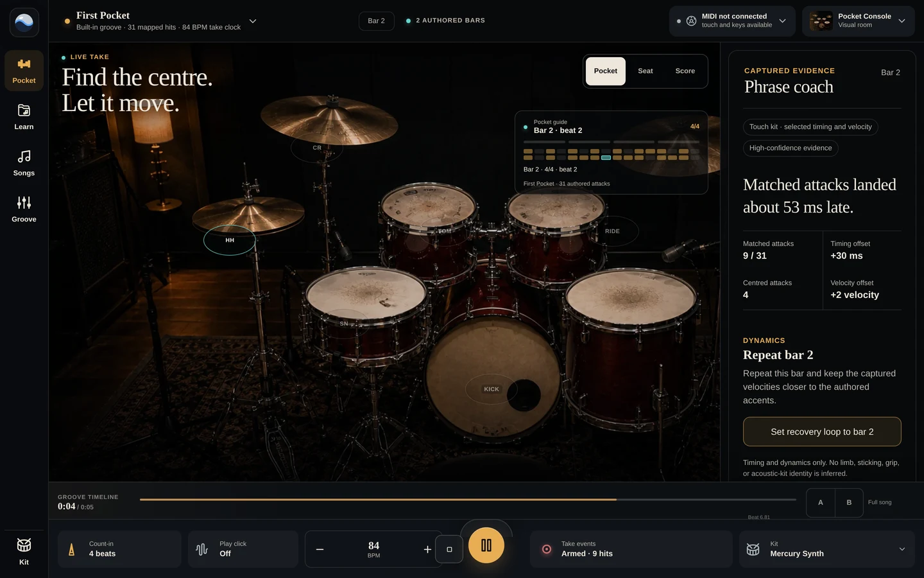Image resolution: width=924 pixels, height=578 pixels.
Task: Click the Matched attacks 9 / 31 value
Action: pyautogui.click(x=755, y=256)
